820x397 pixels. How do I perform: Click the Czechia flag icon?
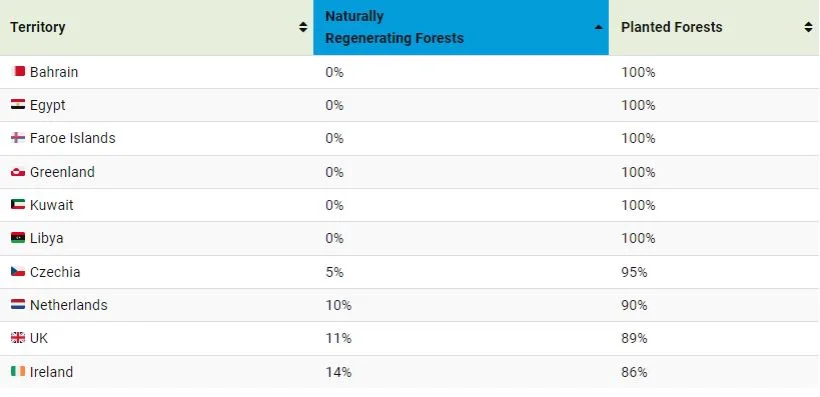point(18,271)
